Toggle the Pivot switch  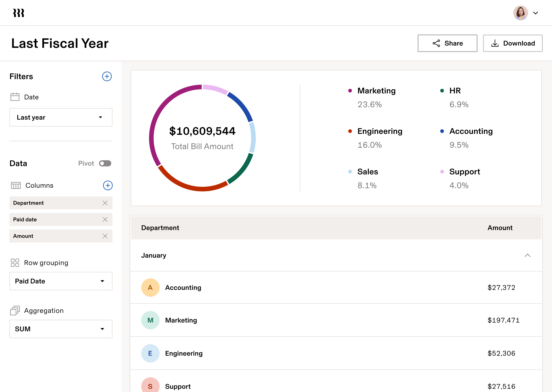point(105,163)
